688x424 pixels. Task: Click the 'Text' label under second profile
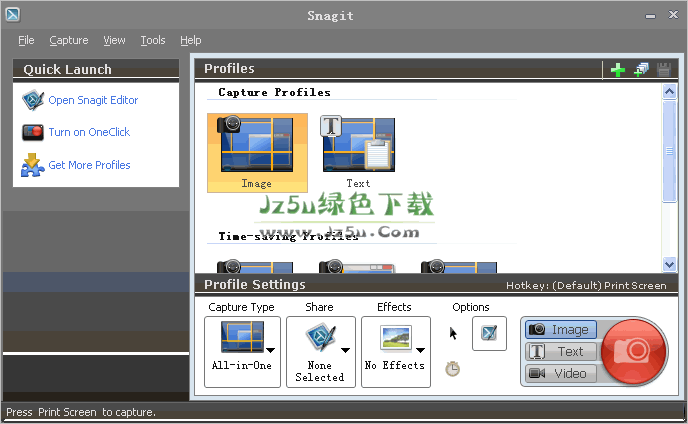(358, 183)
